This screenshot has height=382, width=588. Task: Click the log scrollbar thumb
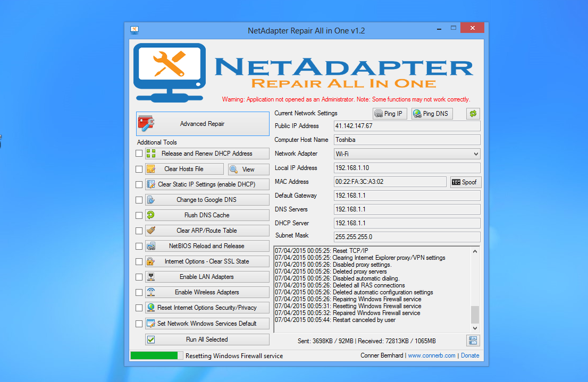475,315
